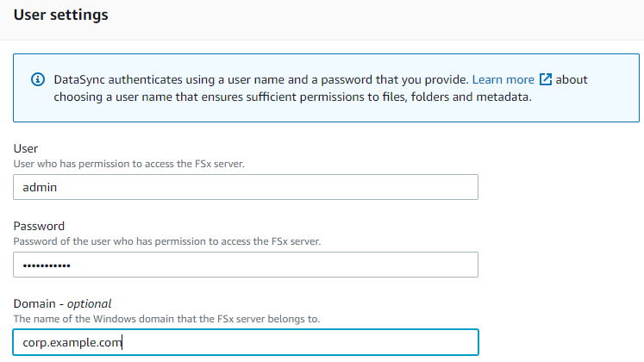Click the Password field description text
Screen dimensions: 644x362
coord(167,241)
